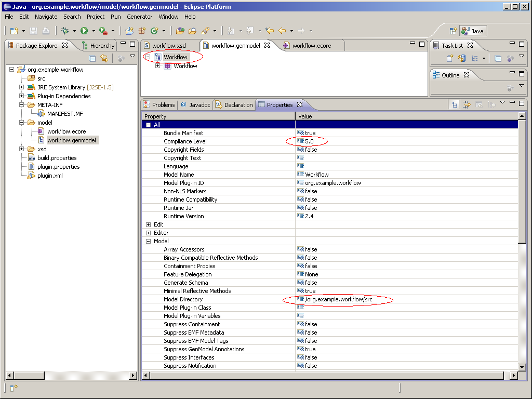This screenshot has height=399, width=532.
Task: Expand the Edit property category
Action: point(149,224)
